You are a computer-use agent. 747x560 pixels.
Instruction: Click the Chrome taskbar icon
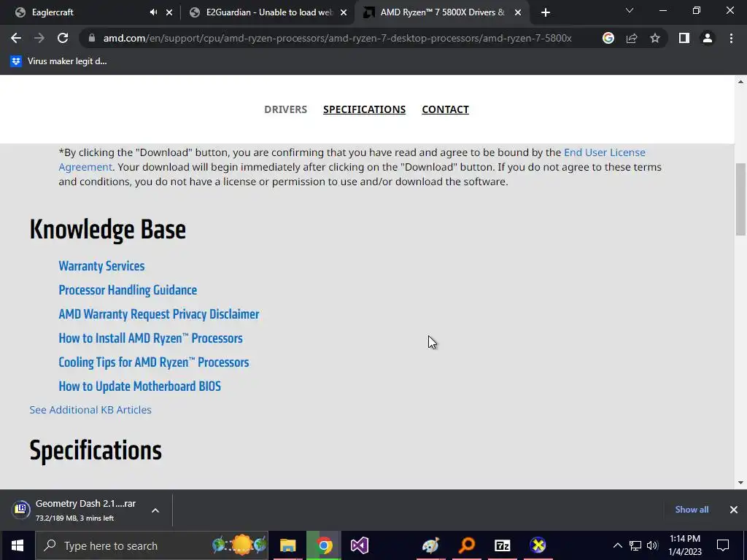point(324,545)
